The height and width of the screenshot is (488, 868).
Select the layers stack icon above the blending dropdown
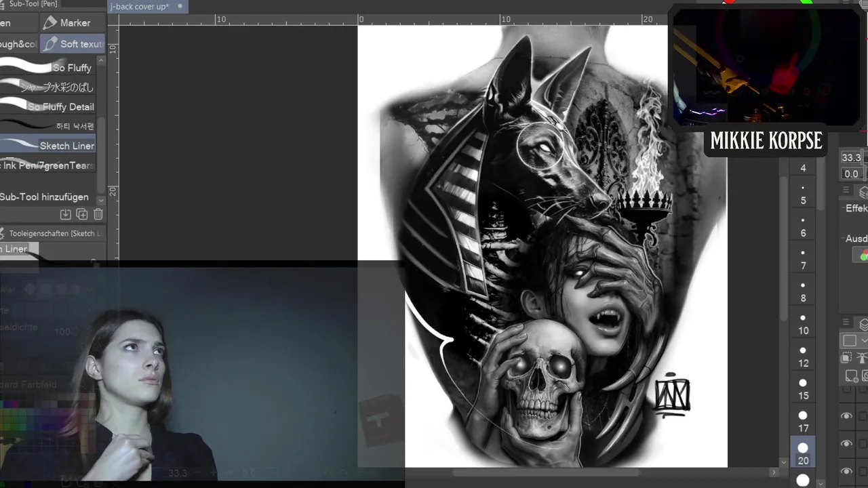(x=863, y=325)
